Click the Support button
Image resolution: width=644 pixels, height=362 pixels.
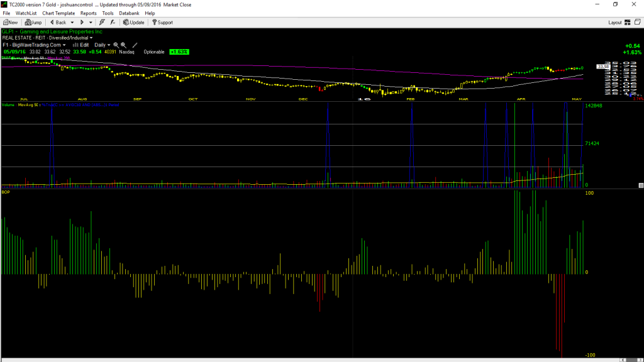[x=162, y=23]
